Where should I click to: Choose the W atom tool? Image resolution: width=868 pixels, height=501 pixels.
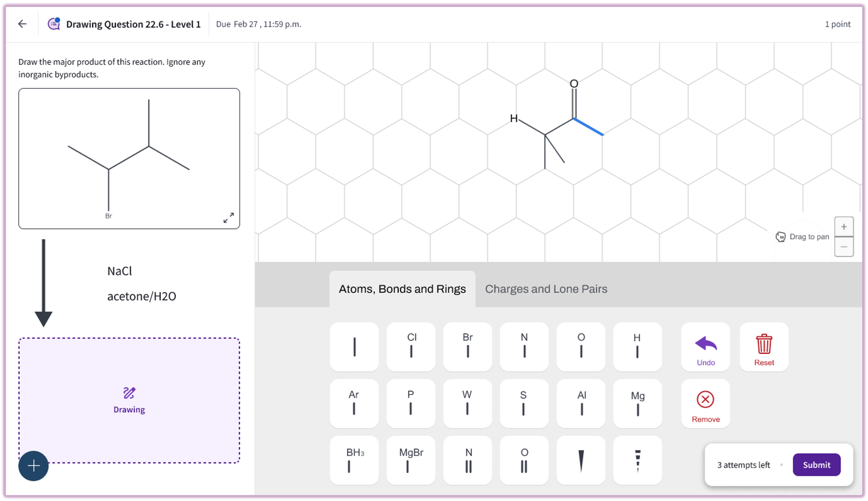pyautogui.click(x=468, y=404)
